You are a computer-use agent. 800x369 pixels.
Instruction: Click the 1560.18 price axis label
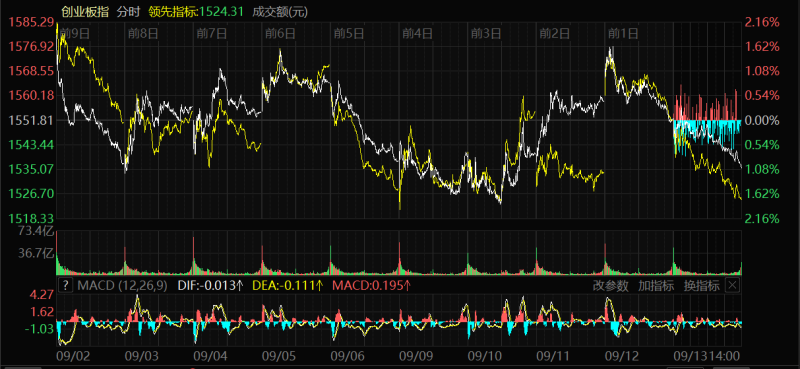tap(31, 95)
